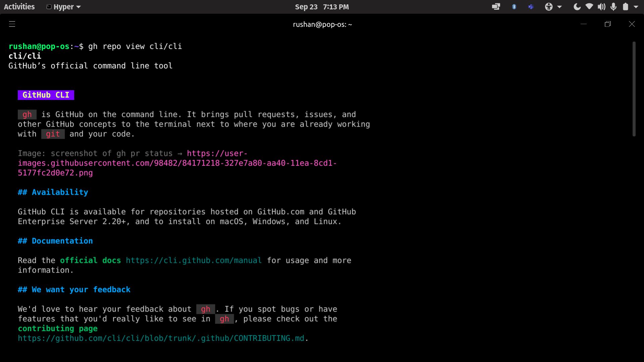Click the blue circular tray app icon
This screenshot has height=362, width=644.
(531, 7)
